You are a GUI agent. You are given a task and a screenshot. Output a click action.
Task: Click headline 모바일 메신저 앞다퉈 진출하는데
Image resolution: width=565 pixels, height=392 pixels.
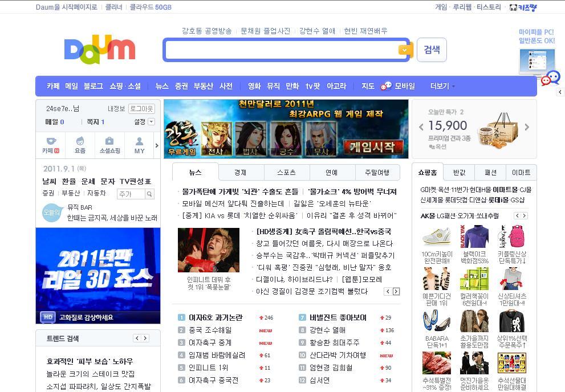[x=233, y=203]
